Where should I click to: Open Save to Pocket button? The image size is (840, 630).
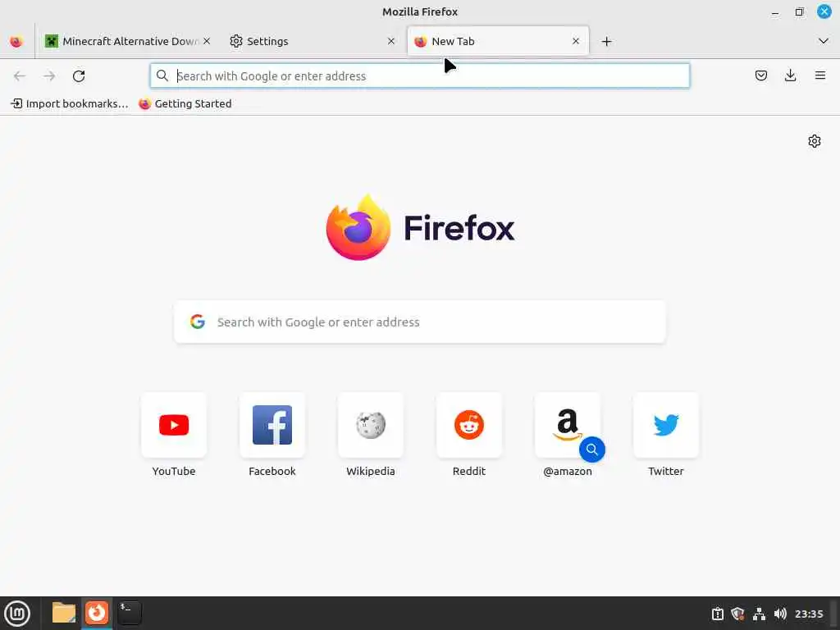tap(761, 75)
